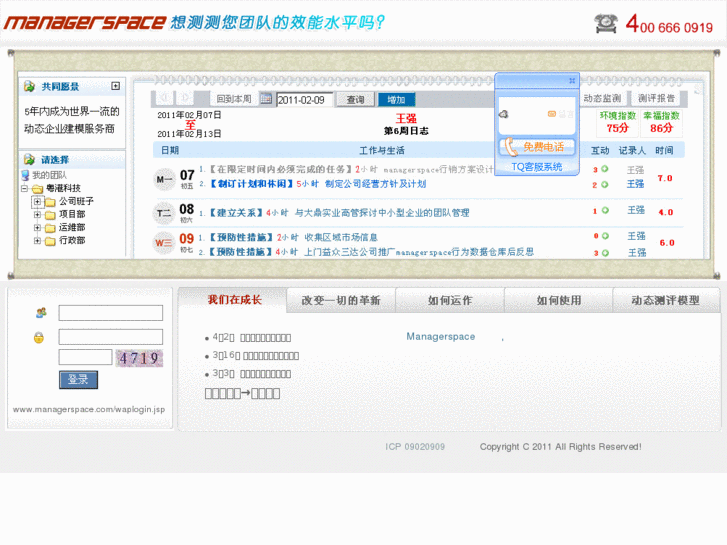
Task: Open the 公司班子 folder icon
Action: (50, 202)
